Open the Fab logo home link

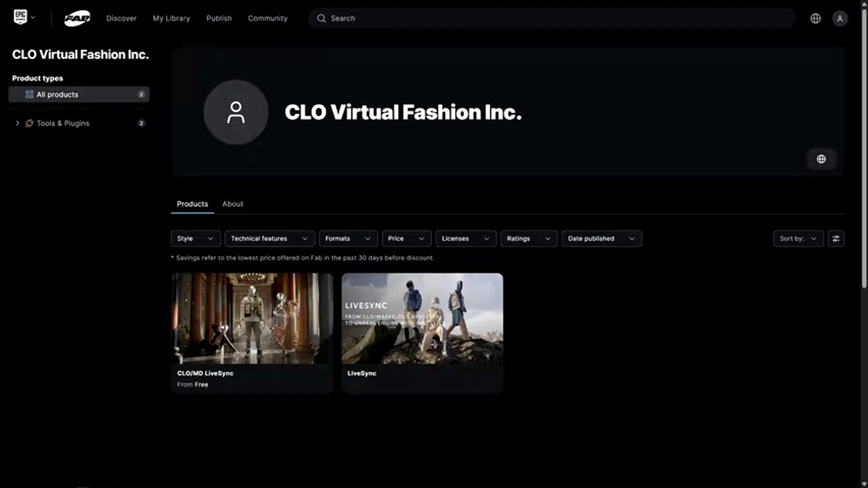pyautogui.click(x=77, y=19)
